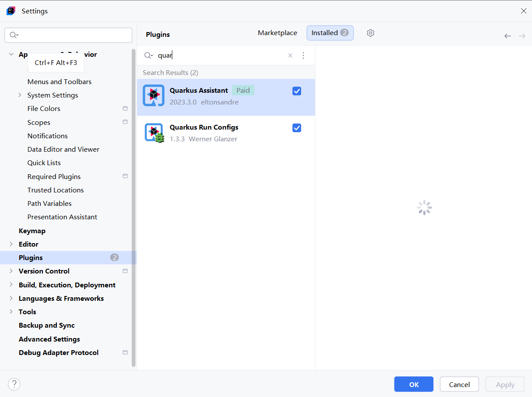
Task: Open File Colors settings
Action: (44, 108)
